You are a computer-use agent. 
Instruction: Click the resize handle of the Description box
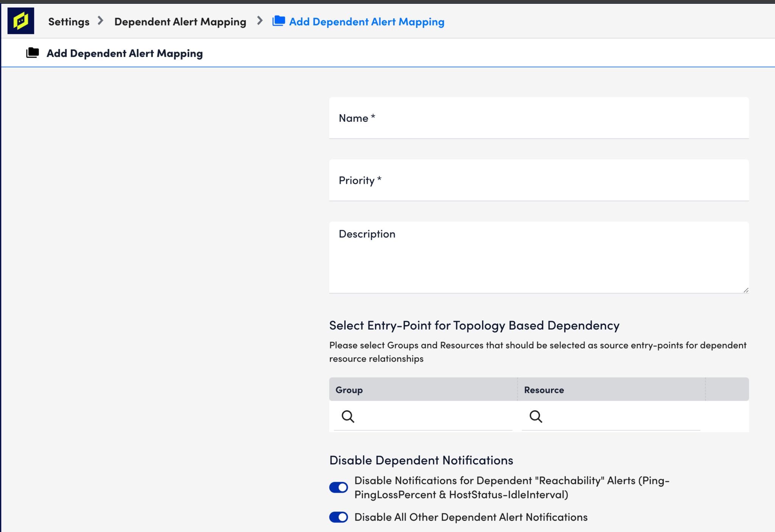click(746, 290)
